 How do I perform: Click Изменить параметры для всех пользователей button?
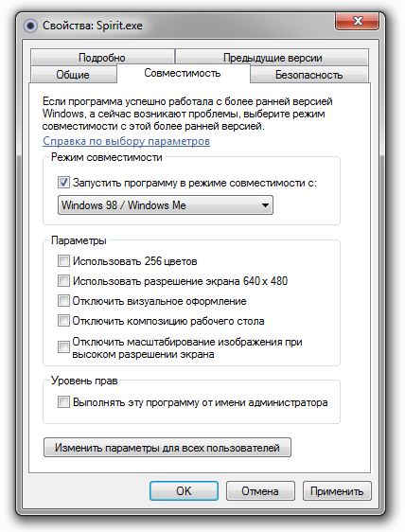click(167, 448)
